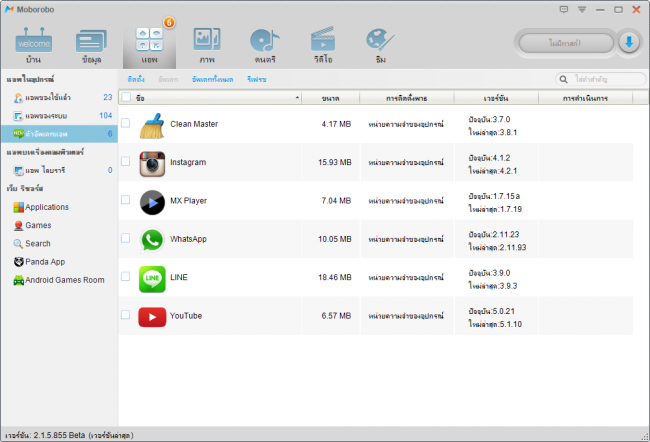650x442 pixels.
Task: Select the highlighted updates item showing 6
Action: (59, 134)
